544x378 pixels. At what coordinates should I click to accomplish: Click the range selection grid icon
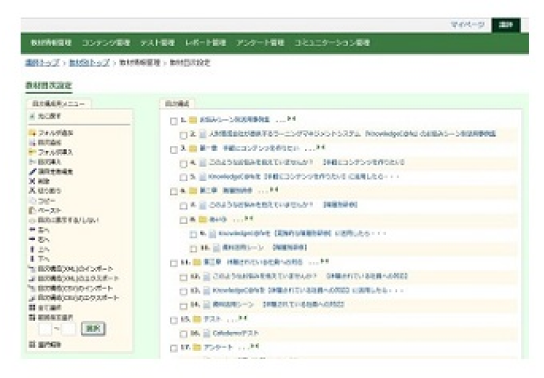(x=32, y=317)
